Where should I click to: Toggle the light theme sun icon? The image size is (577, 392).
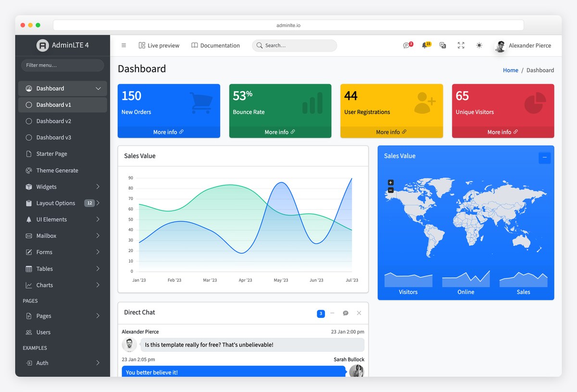tap(479, 45)
